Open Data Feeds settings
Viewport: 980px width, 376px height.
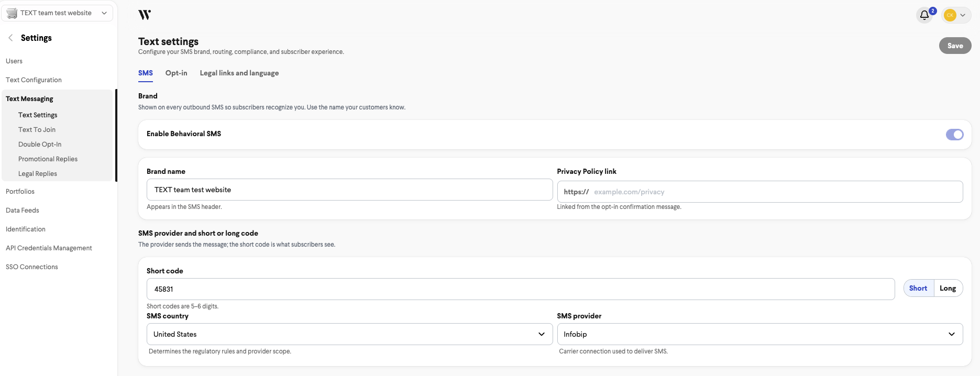[23, 211]
